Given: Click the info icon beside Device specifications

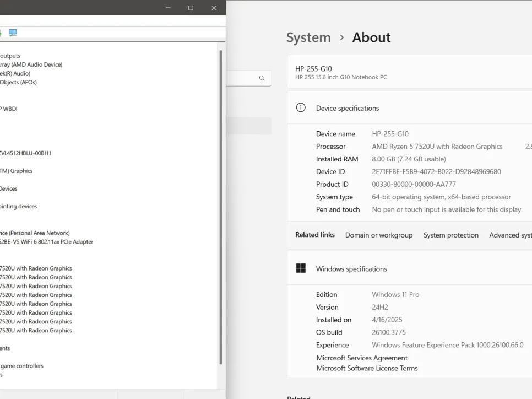Looking at the screenshot, I should coord(301,107).
